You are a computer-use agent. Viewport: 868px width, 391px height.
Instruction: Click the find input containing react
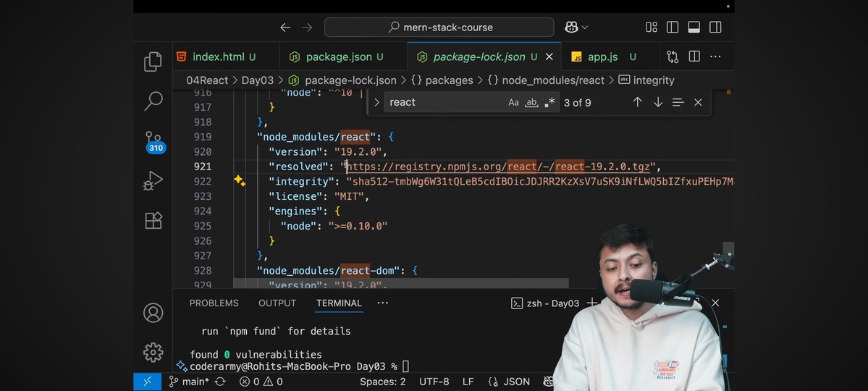point(446,102)
